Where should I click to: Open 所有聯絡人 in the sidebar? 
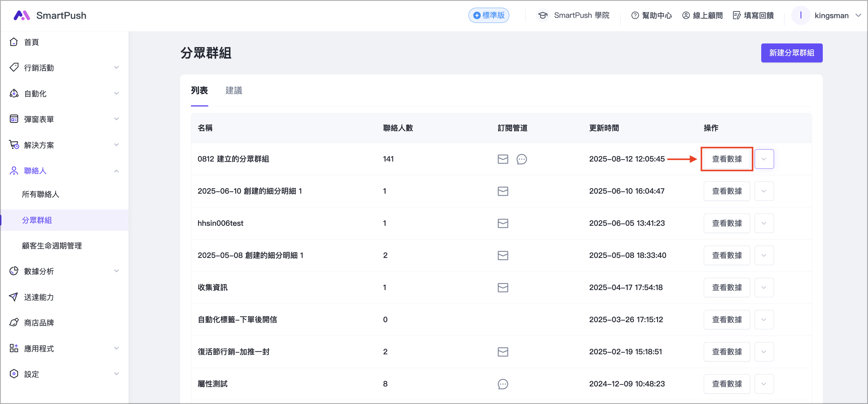[x=40, y=195]
